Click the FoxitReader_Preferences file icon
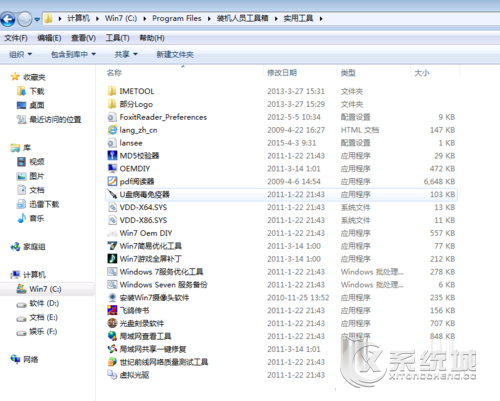 click(112, 117)
